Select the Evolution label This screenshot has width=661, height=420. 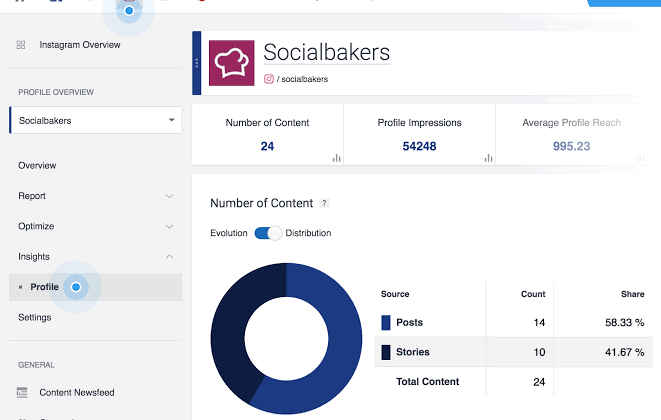pyautogui.click(x=229, y=233)
